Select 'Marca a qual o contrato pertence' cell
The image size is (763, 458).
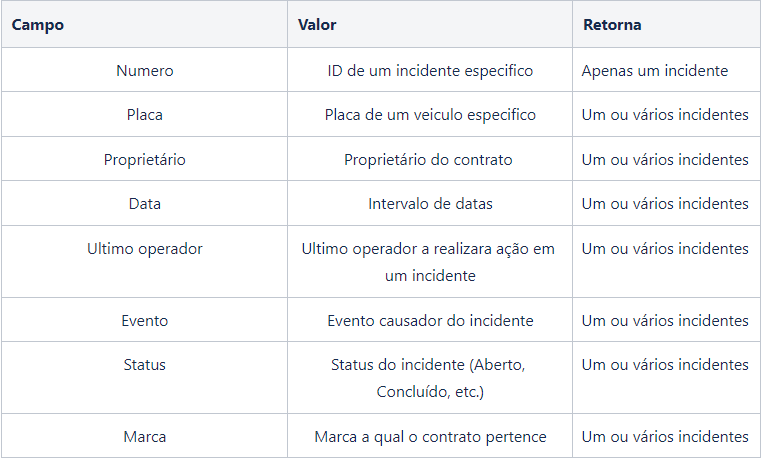click(430, 436)
